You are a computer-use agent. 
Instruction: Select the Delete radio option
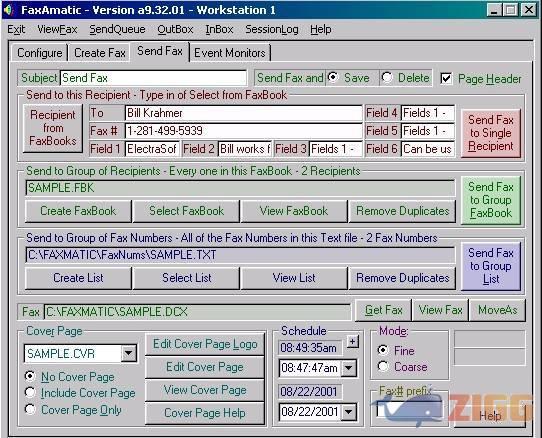point(387,77)
